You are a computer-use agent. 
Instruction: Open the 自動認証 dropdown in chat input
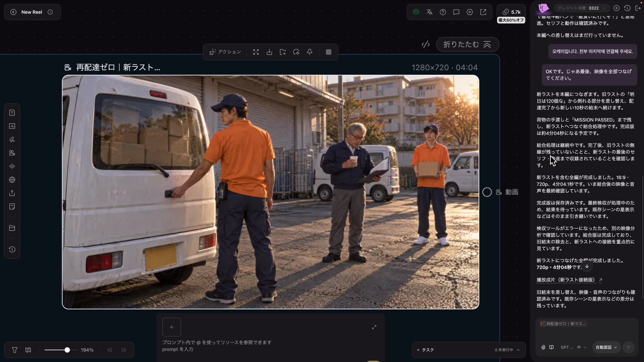(x=606, y=347)
